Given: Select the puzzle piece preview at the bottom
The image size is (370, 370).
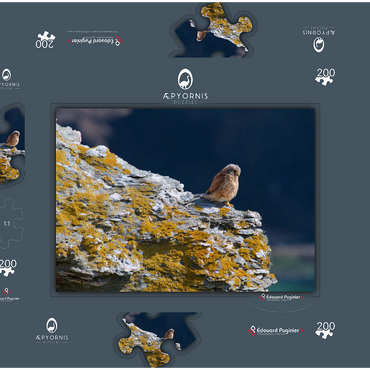Looking at the screenshot, I should (157, 339).
